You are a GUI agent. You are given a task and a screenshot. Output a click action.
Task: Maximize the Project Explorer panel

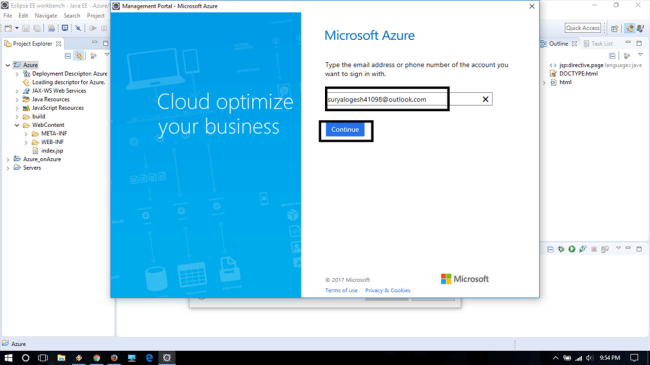click(106, 43)
